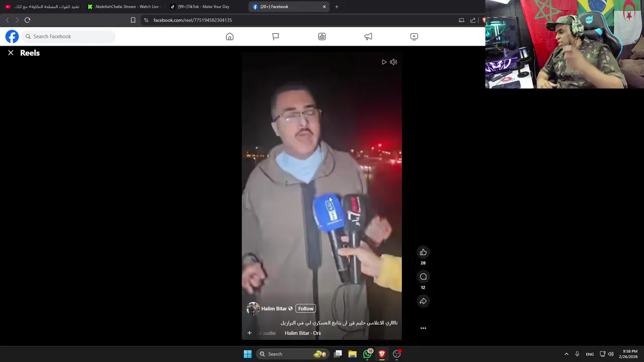This screenshot has width=644, height=362.
Task: Open Task View on taskbar
Action: 338,354
